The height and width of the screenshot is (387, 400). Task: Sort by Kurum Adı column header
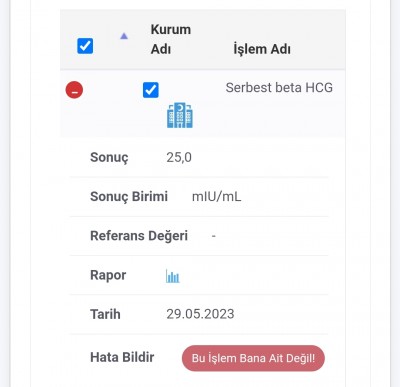tap(171, 39)
